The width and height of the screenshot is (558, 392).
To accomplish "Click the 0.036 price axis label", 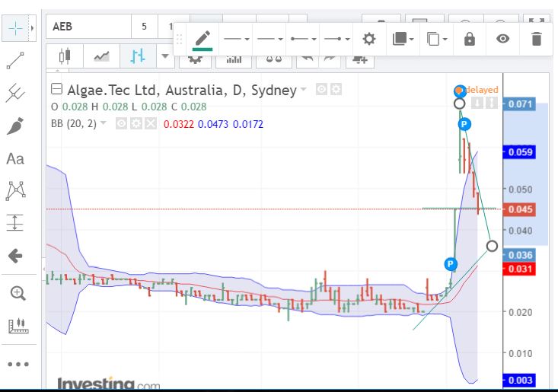I will [520, 255].
